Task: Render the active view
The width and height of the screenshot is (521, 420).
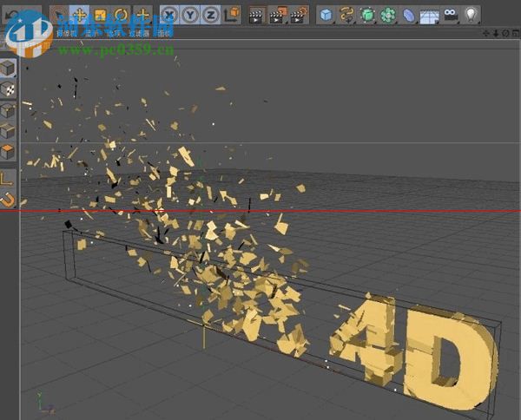Action: click(x=256, y=16)
